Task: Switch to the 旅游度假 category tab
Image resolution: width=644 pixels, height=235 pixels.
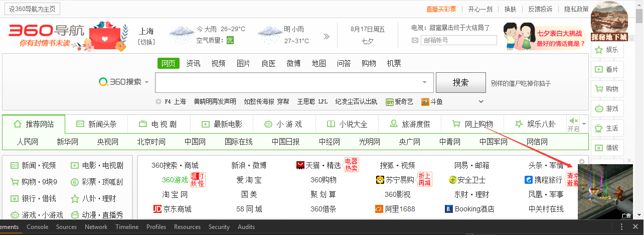Action: 410,124
